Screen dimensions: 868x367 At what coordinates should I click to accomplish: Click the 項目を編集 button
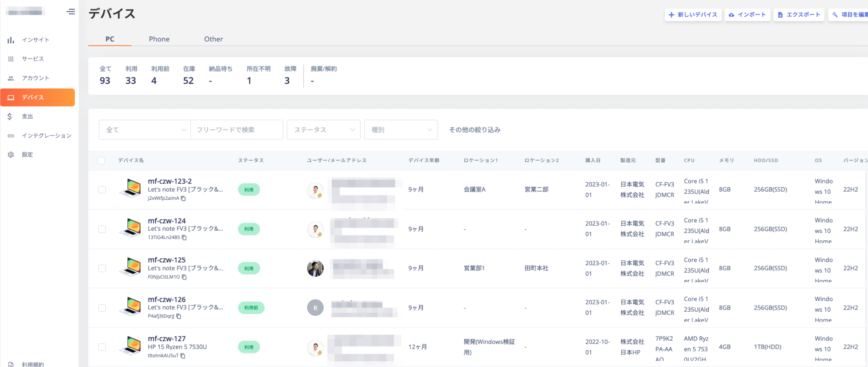pyautogui.click(x=848, y=15)
